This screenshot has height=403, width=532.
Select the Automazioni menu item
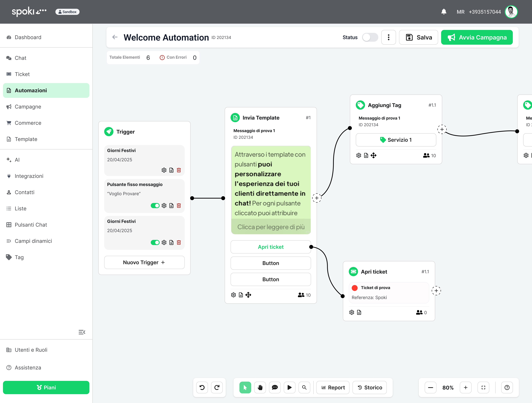tap(46, 90)
